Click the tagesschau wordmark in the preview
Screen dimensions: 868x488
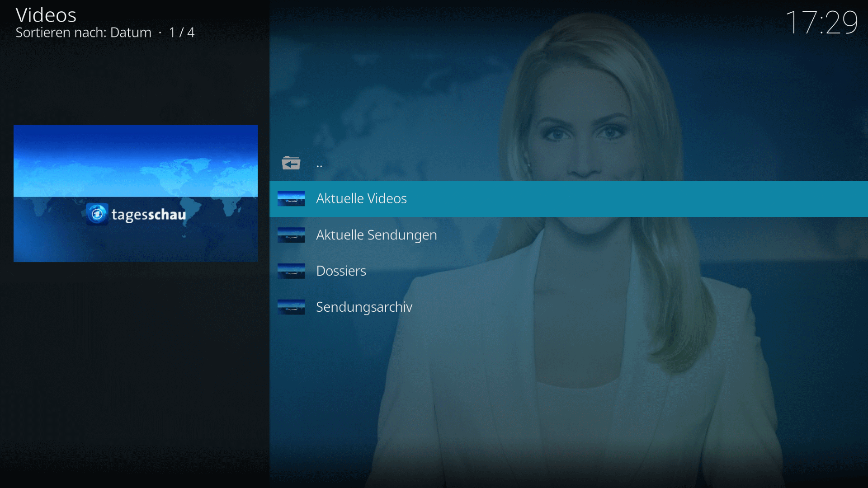point(148,215)
